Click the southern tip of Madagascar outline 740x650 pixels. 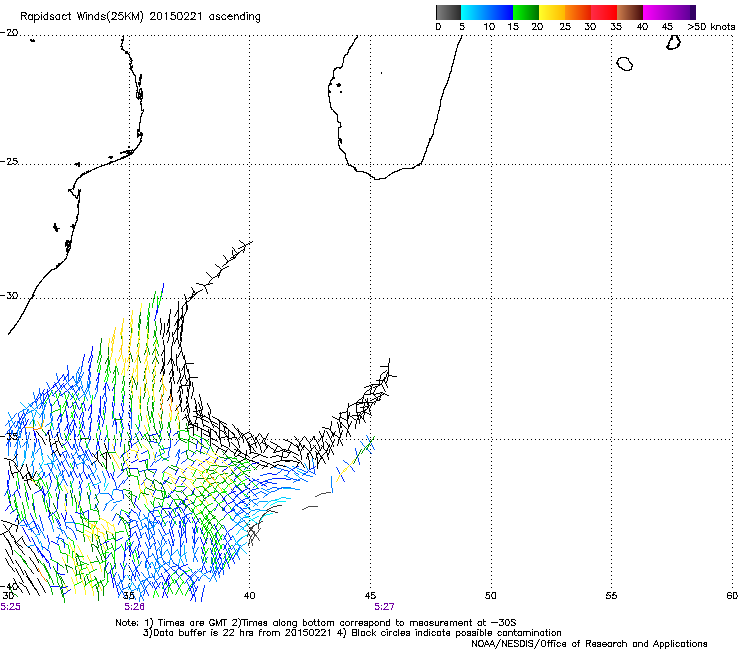click(378, 178)
